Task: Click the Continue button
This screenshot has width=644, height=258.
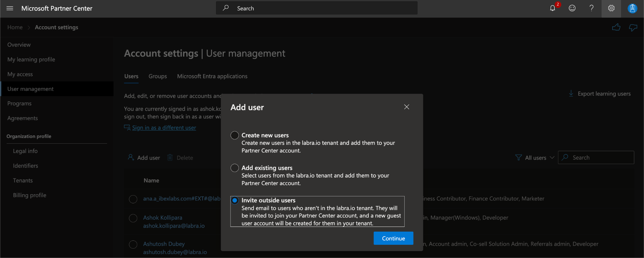Action: pos(393,238)
